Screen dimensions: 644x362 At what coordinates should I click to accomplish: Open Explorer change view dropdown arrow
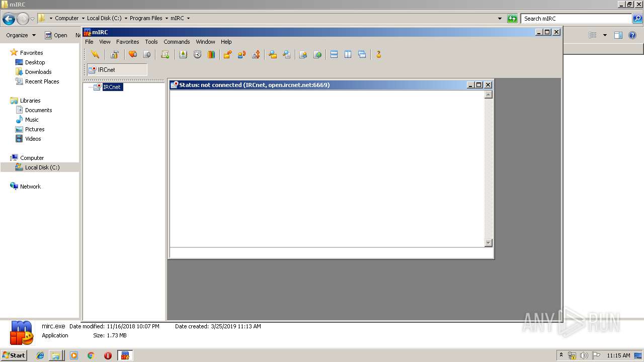(x=605, y=35)
